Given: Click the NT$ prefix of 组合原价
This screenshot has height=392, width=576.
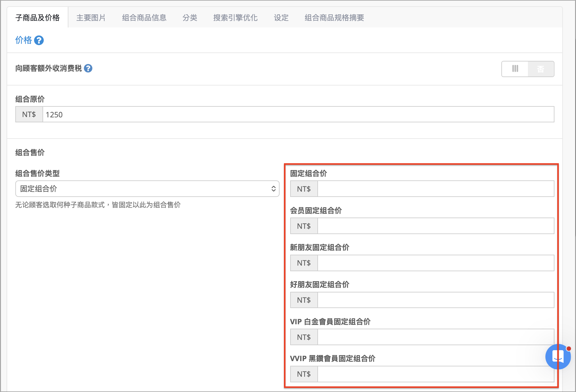Looking at the screenshot, I should click(x=29, y=114).
